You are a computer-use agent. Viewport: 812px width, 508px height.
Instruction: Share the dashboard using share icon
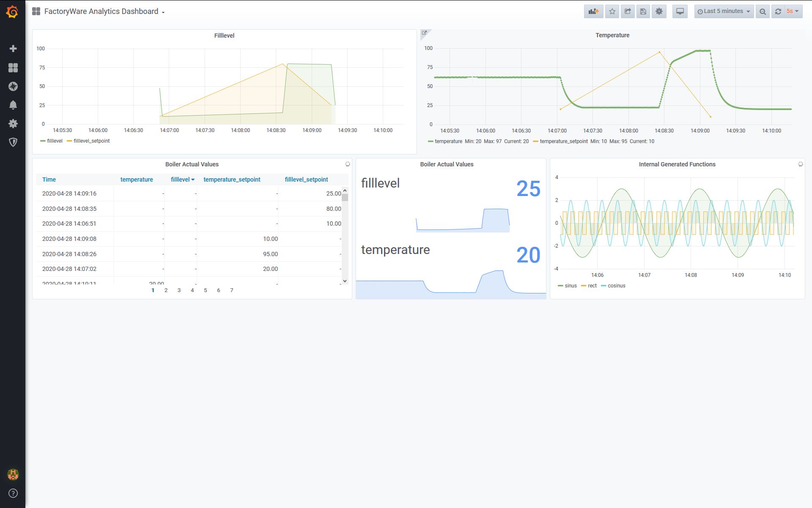coord(628,11)
